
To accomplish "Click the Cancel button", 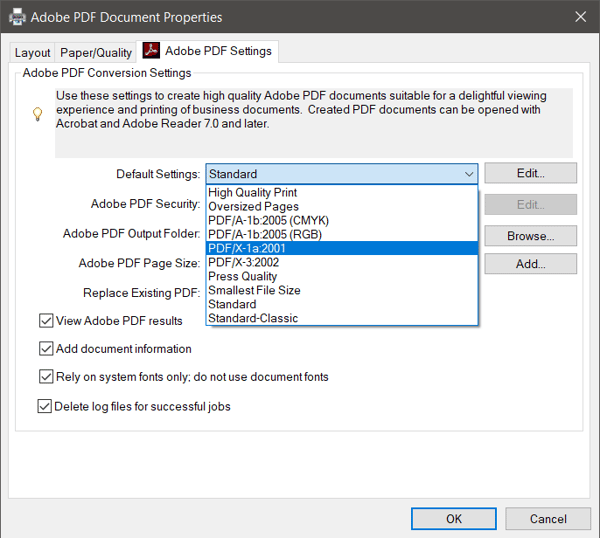I will [x=548, y=519].
